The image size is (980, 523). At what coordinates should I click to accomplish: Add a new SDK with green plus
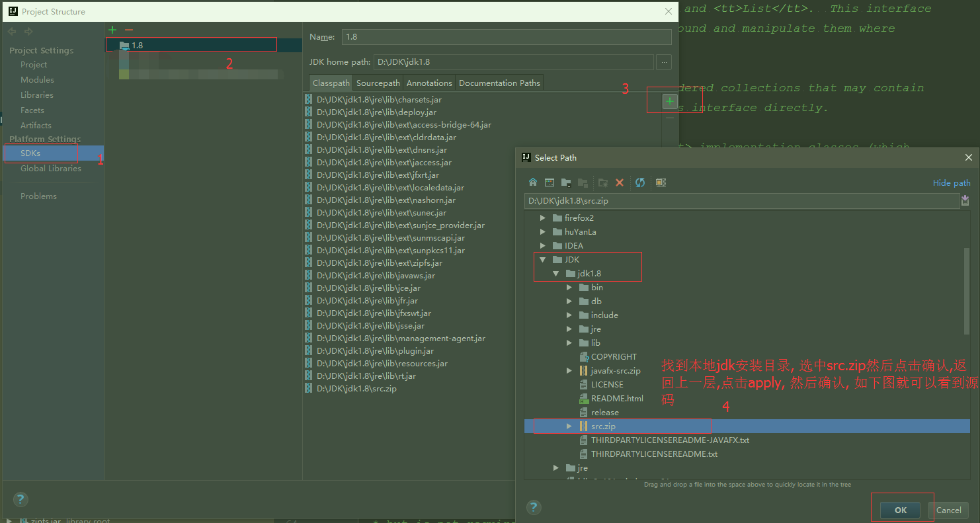[112, 30]
